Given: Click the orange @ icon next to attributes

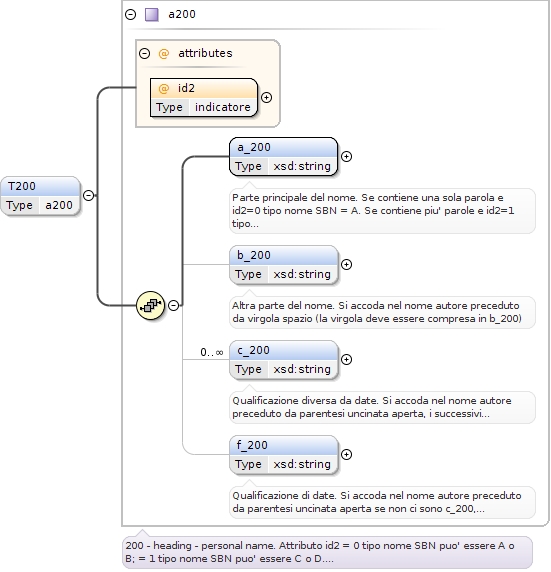Looking at the screenshot, I should (x=163, y=54).
